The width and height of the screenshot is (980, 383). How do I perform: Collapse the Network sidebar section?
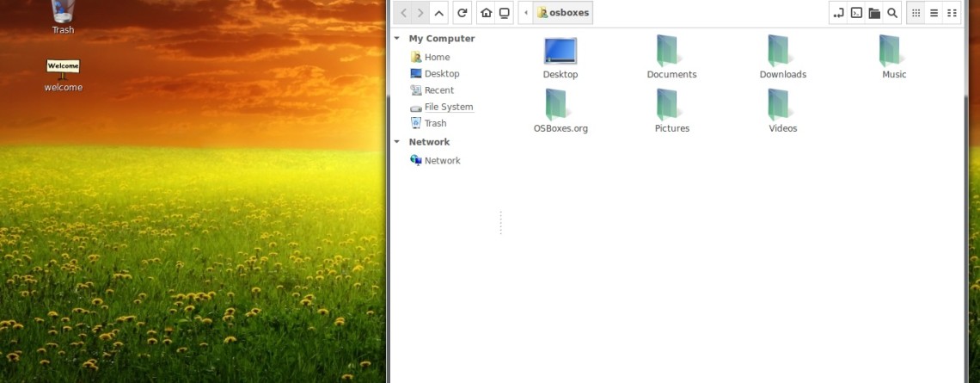coord(397,142)
